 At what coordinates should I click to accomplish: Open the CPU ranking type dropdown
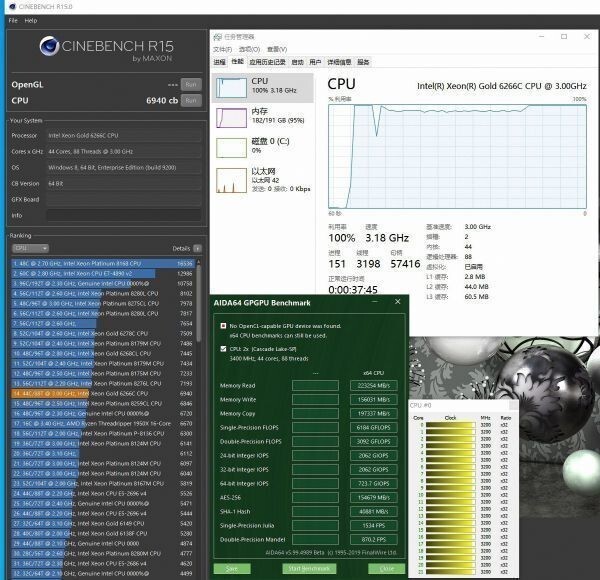[x=24, y=248]
